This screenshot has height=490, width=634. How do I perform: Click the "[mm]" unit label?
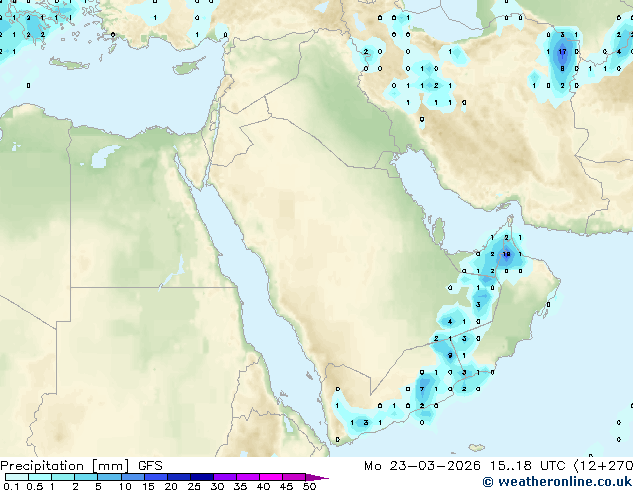click(111, 466)
